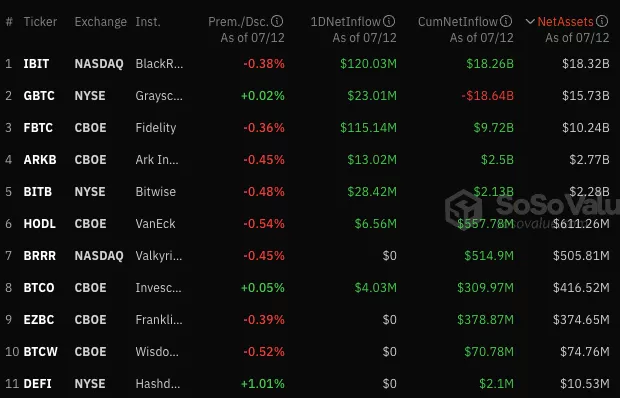Sort by CumNetInflow column header

click(458, 22)
